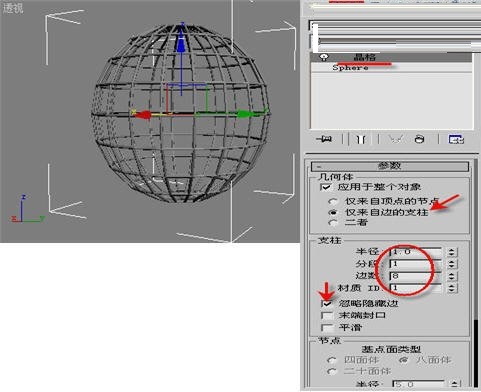Click spinner arrows for 材质 ID
The width and height of the screenshot is (481, 392).
[x=451, y=288]
